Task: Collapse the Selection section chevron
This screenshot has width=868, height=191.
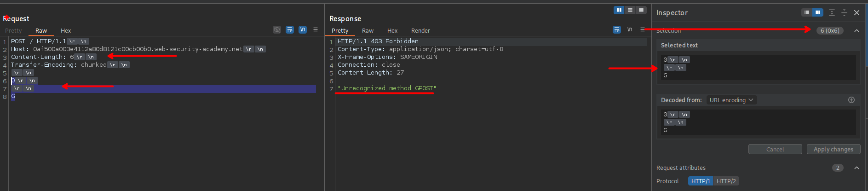Action: [857, 30]
